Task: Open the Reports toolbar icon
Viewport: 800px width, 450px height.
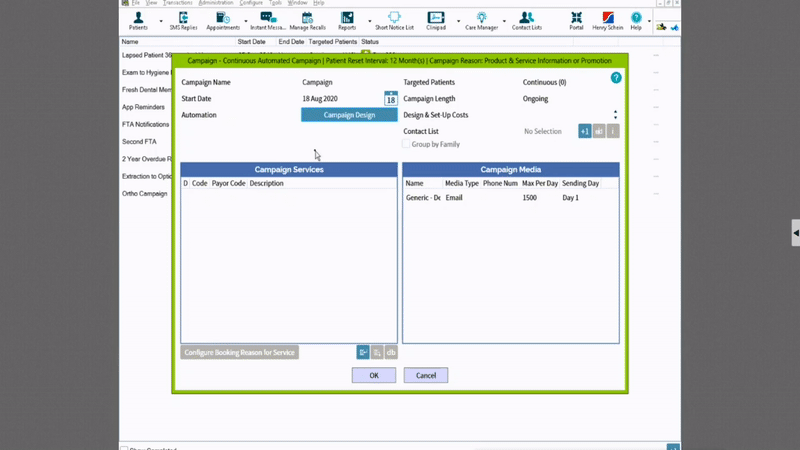Action: pyautogui.click(x=347, y=21)
